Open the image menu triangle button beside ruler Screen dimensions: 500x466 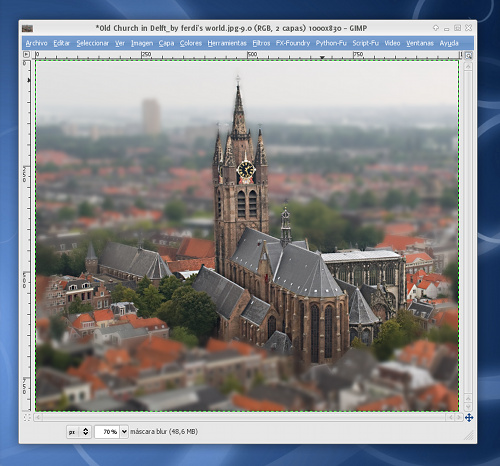tap(26, 54)
